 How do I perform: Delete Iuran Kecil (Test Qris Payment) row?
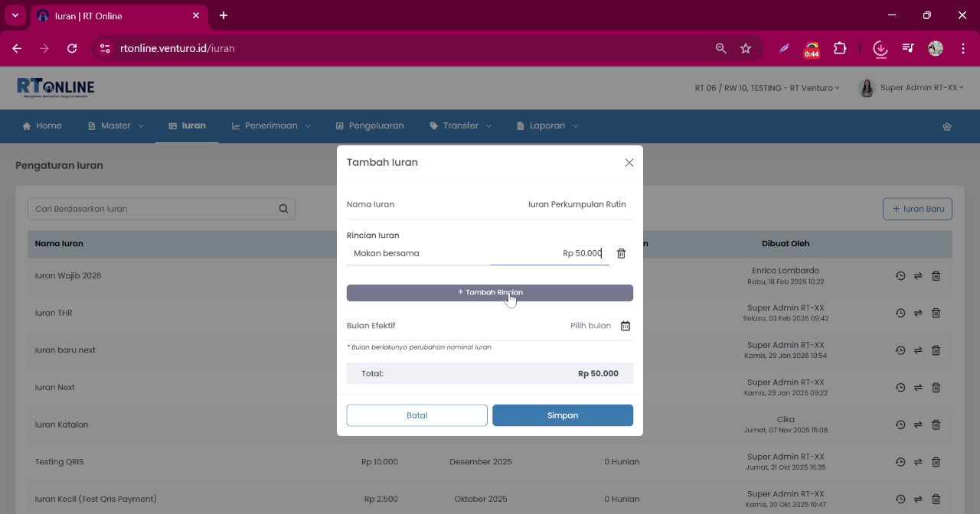[936, 499]
